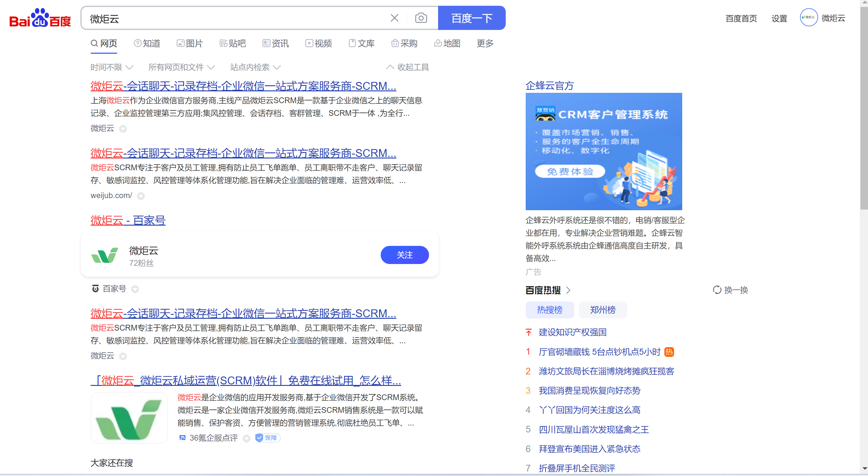
Task: Open 百度首页 link
Action: click(x=741, y=18)
